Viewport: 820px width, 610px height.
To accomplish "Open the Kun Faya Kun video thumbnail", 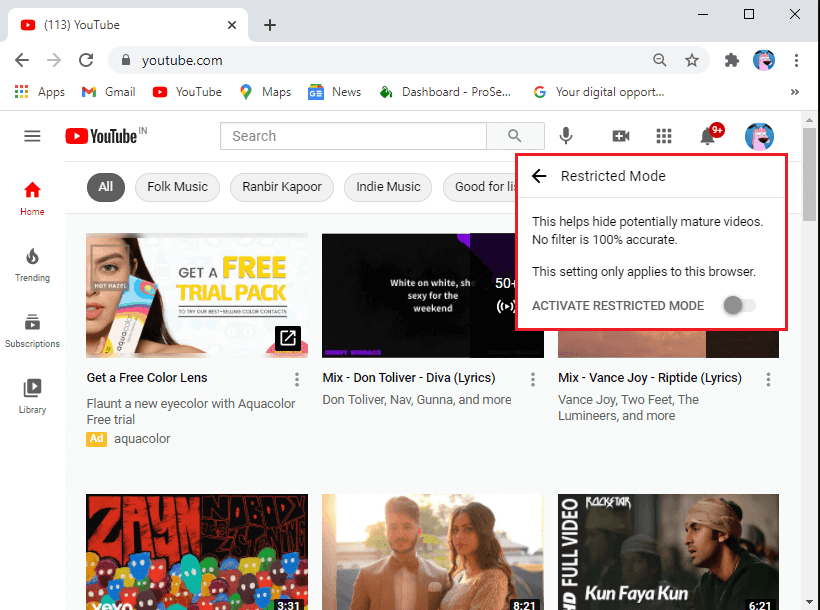I will (x=668, y=552).
